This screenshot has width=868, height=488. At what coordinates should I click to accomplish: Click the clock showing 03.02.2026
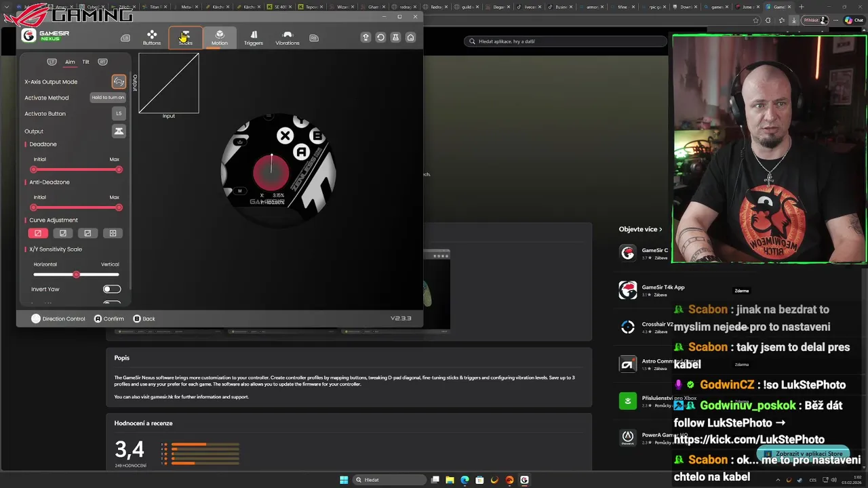coord(850,480)
